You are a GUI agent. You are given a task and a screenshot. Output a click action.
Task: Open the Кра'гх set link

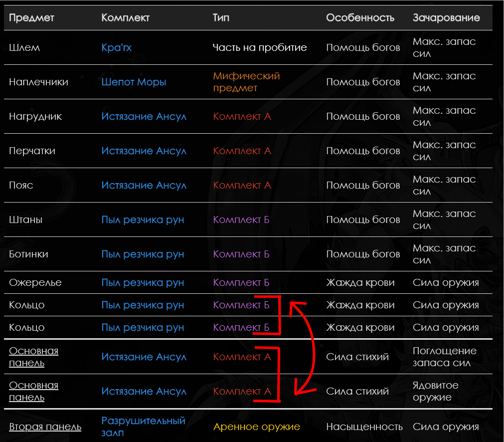pyautogui.click(x=116, y=47)
